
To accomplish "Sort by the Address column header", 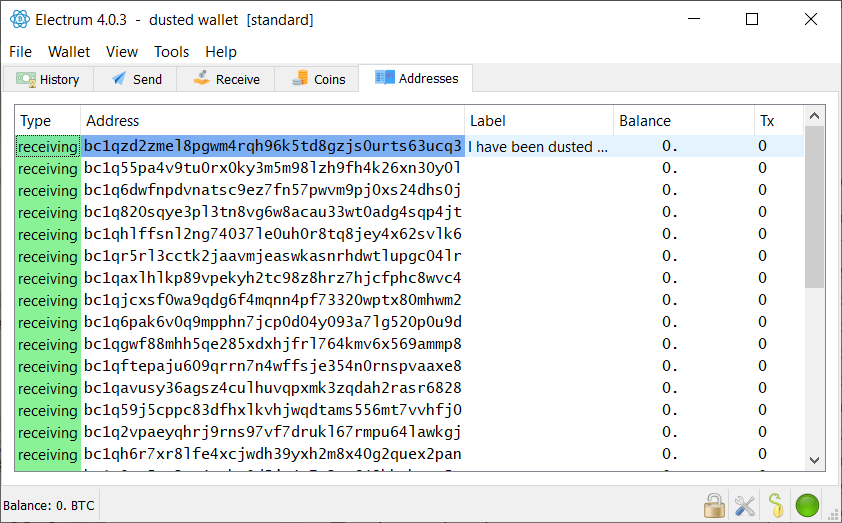I will [x=272, y=121].
